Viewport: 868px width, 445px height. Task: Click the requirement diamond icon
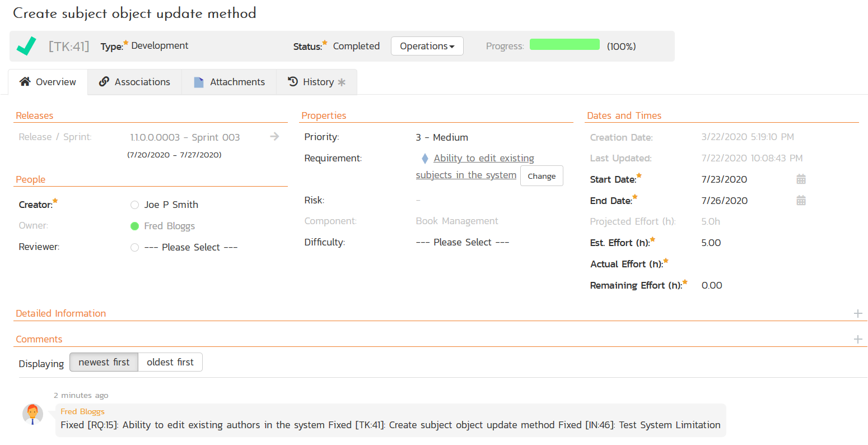[x=425, y=159]
